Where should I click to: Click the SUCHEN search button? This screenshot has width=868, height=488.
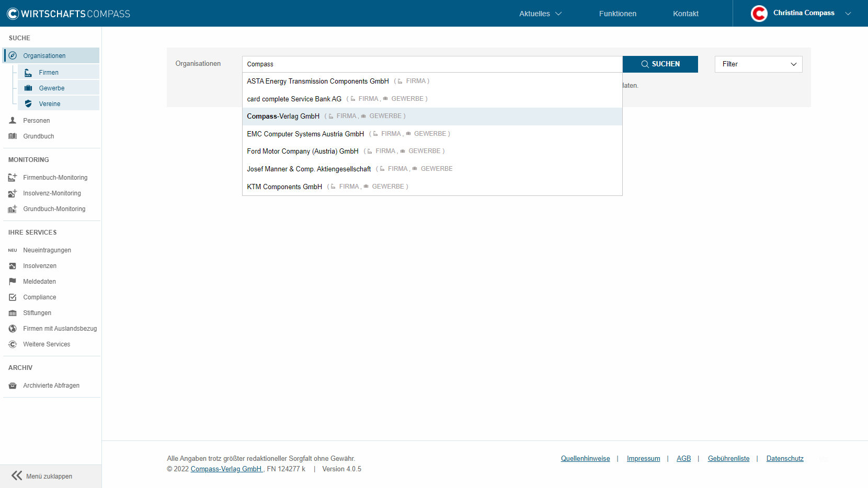tap(660, 64)
